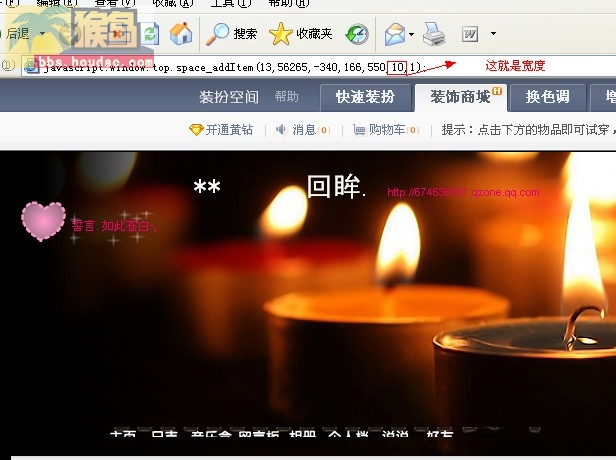
Task: Switch to the 换色调 tab
Action: [548, 97]
